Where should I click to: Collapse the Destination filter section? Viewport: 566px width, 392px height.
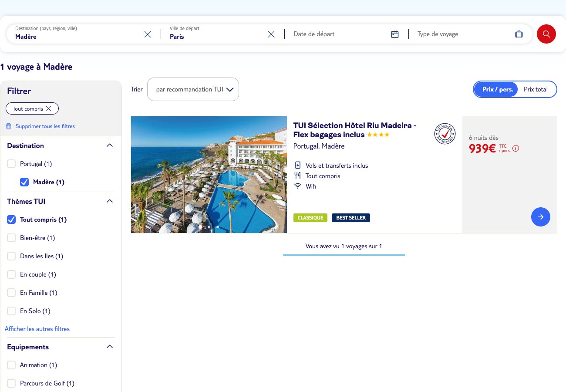110,145
